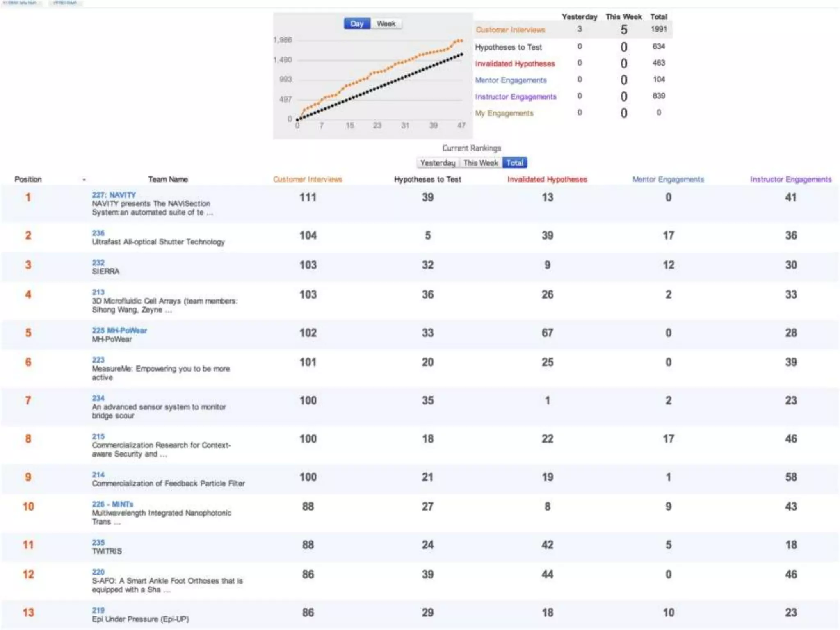Select Instructor Engagements legend entry
This screenshot has width=840, height=630.
point(516,97)
